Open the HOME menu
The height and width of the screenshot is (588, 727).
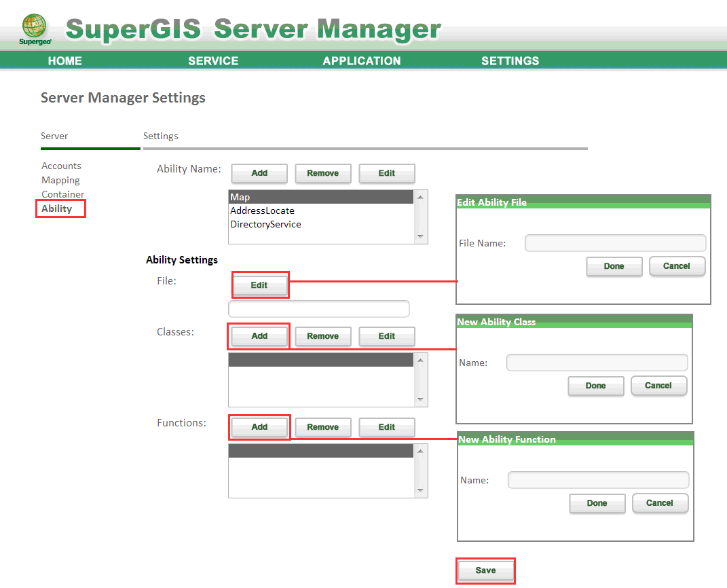tap(65, 60)
